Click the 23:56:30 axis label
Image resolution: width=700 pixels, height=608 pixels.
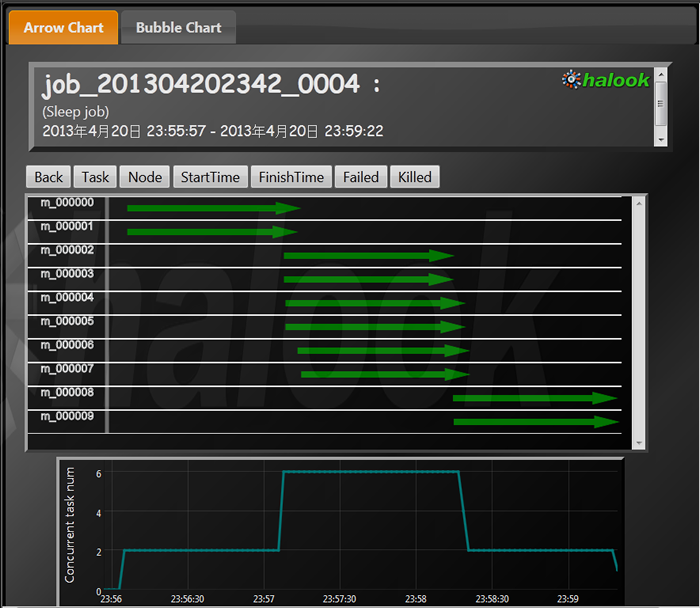187,599
